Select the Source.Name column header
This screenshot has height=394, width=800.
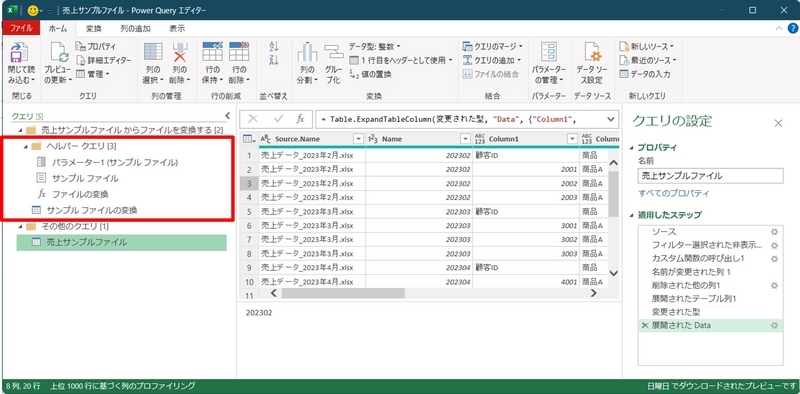point(312,139)
